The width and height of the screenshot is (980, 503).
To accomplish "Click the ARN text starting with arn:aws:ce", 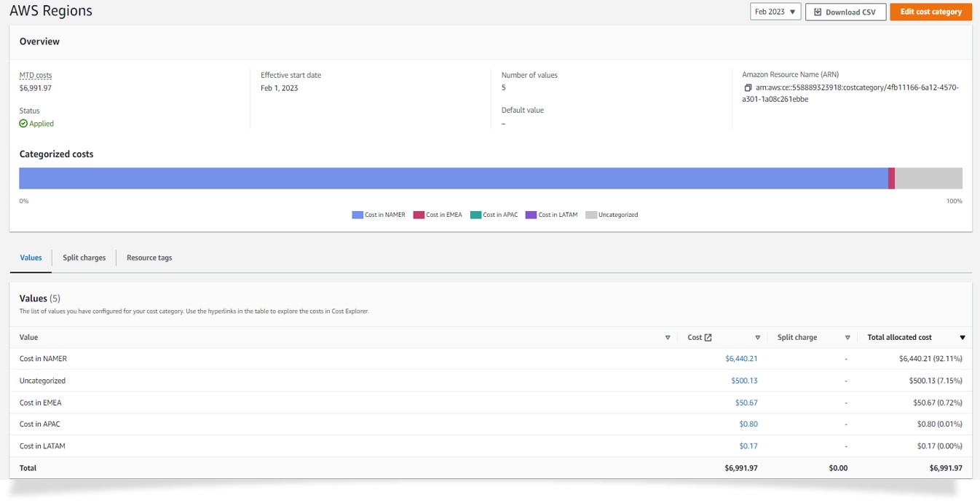I will tap(850, 93).
